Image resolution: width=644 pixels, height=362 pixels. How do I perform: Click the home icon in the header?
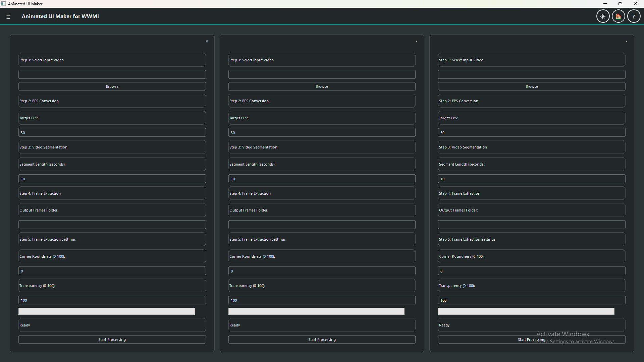[618, 16]
